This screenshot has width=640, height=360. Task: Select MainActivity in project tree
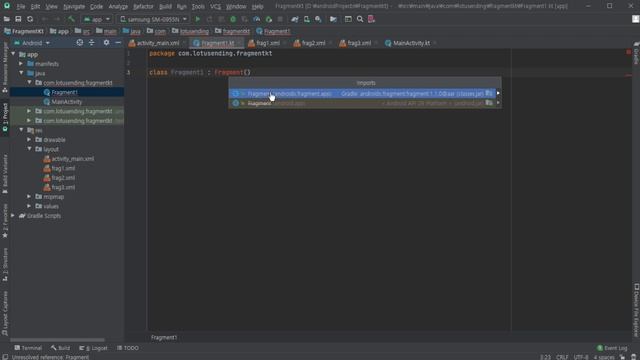67,102
